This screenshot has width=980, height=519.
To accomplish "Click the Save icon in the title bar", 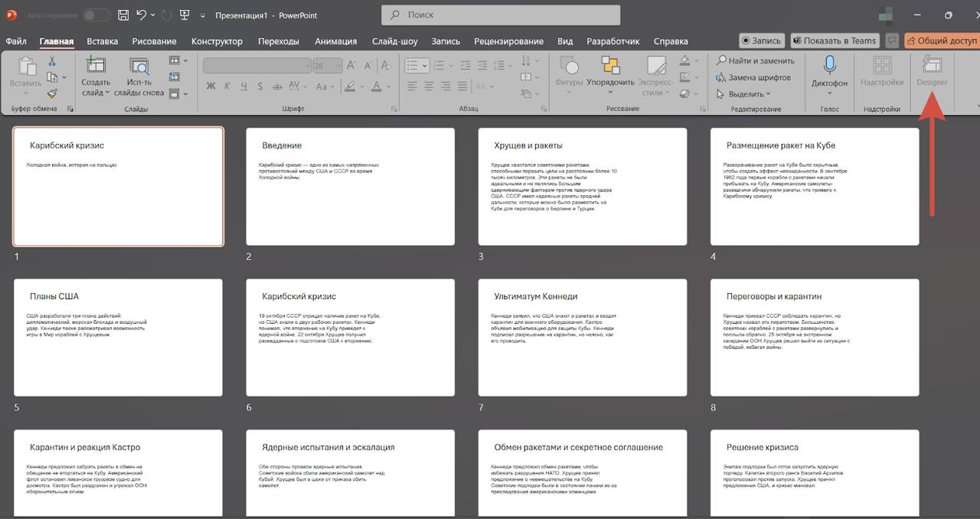I will click(x=124, y=15).
